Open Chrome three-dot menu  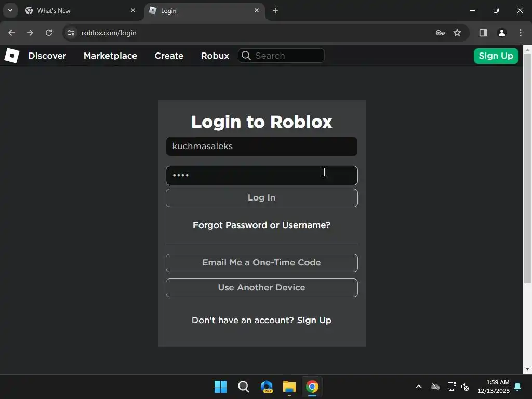tap(520, 33)
